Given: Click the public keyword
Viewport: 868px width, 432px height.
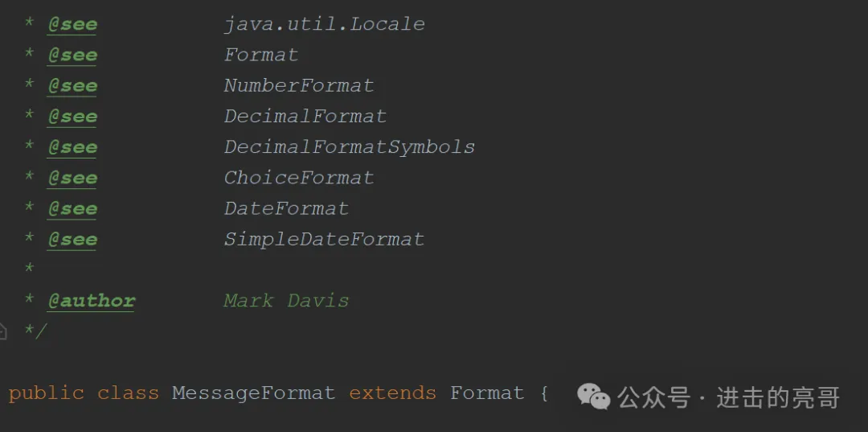Looking at the screenshot, I should [47, 393].
